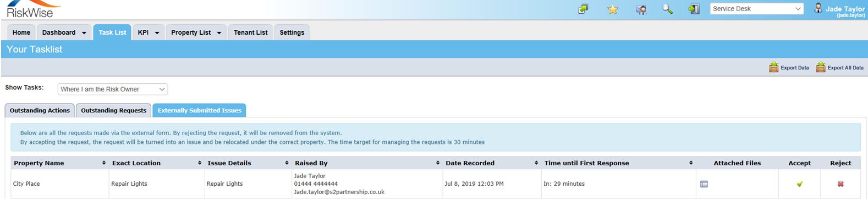This screenshot has height=199, width=868.
Task: Expand the Property List menu arrow
Action: coord(219,33)
